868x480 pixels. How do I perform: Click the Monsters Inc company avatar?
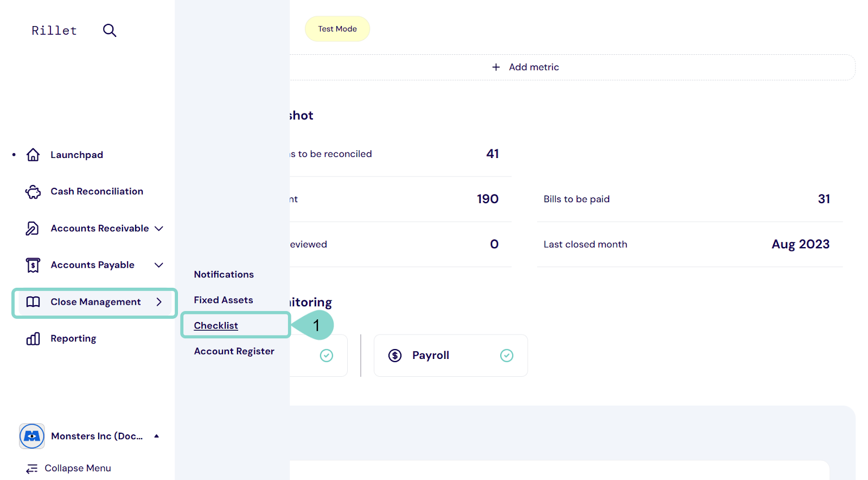pos(32,436)
